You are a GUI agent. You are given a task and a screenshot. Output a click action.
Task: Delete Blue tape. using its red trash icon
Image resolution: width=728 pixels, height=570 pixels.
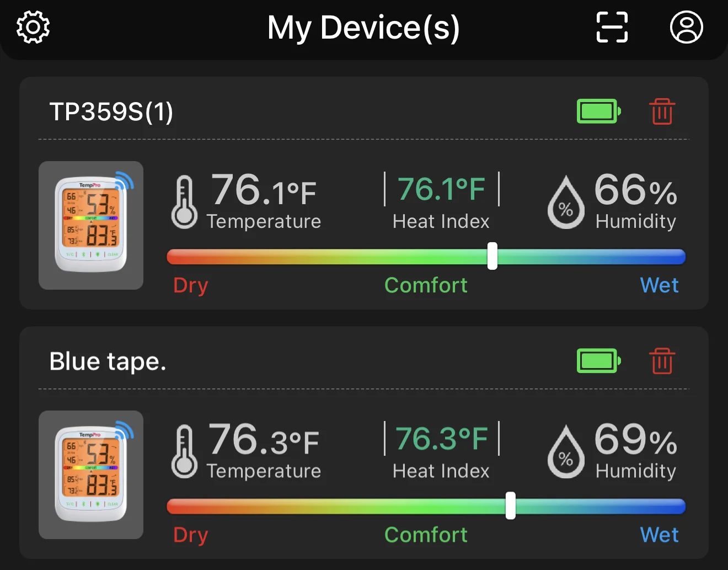pos(662,361)
